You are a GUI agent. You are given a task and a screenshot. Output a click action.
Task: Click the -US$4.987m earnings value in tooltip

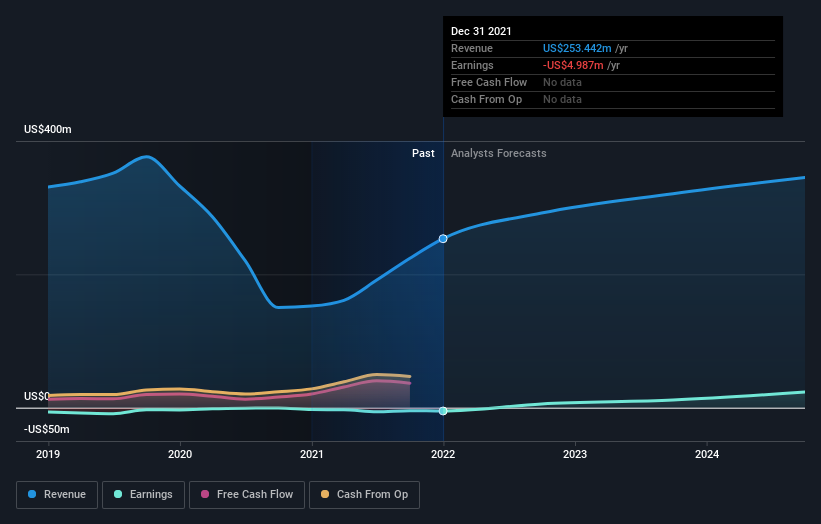tap(573, 65)
